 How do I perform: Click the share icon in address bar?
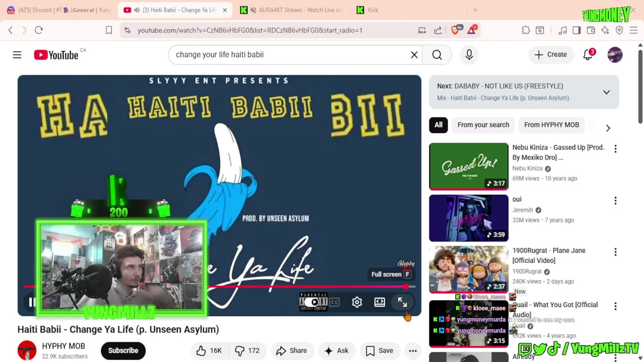438,30
